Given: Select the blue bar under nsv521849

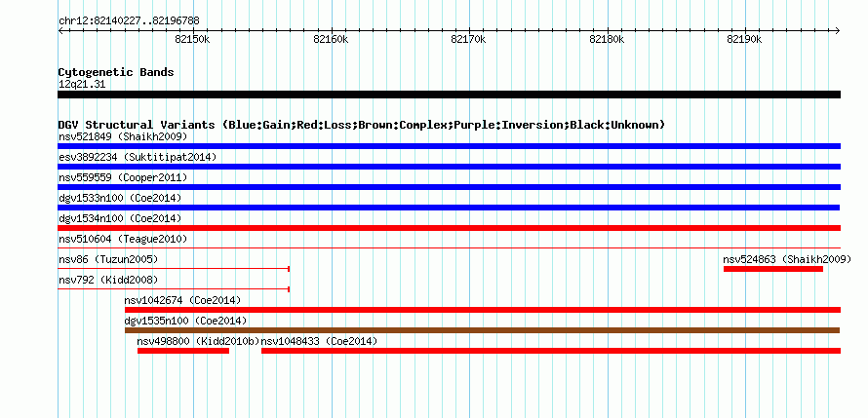Looking at the screenshot, I should (449, 146).
